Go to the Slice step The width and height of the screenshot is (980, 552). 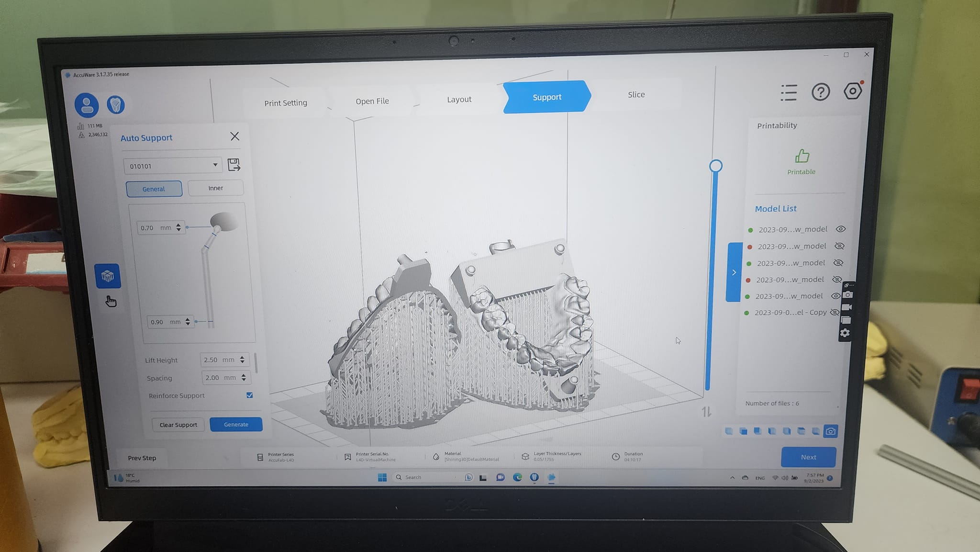(x=636, y=95)
